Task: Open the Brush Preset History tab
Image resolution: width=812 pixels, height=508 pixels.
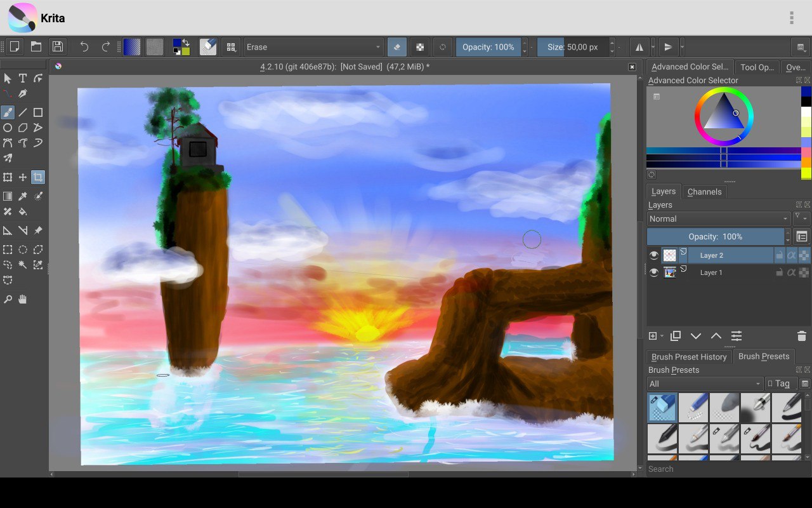Action: click(688, 356)
